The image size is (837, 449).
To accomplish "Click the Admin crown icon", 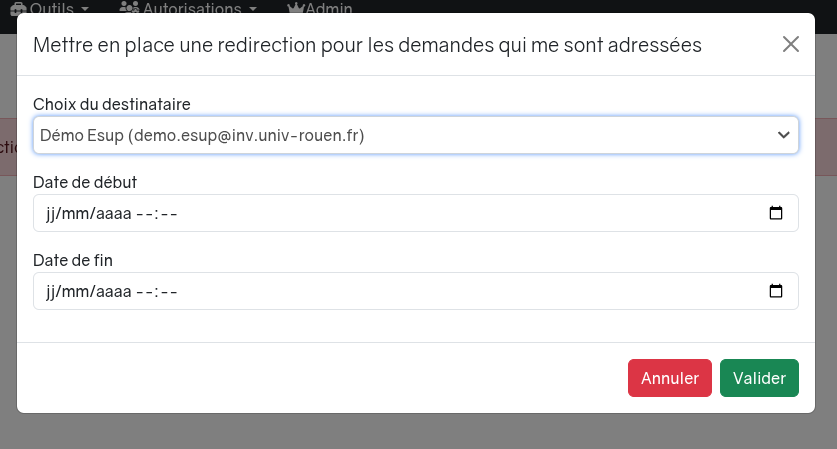I will (x=295, y=7).
